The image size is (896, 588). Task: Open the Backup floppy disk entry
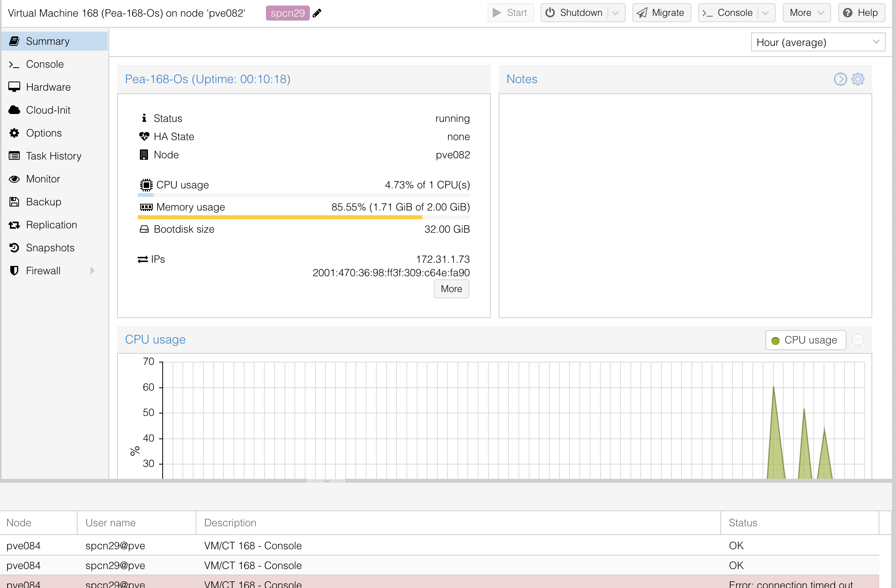click(55, 202)
